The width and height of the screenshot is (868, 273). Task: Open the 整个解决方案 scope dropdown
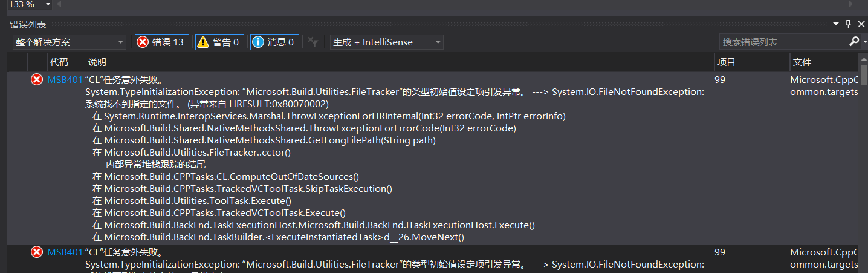click(69, 42)
